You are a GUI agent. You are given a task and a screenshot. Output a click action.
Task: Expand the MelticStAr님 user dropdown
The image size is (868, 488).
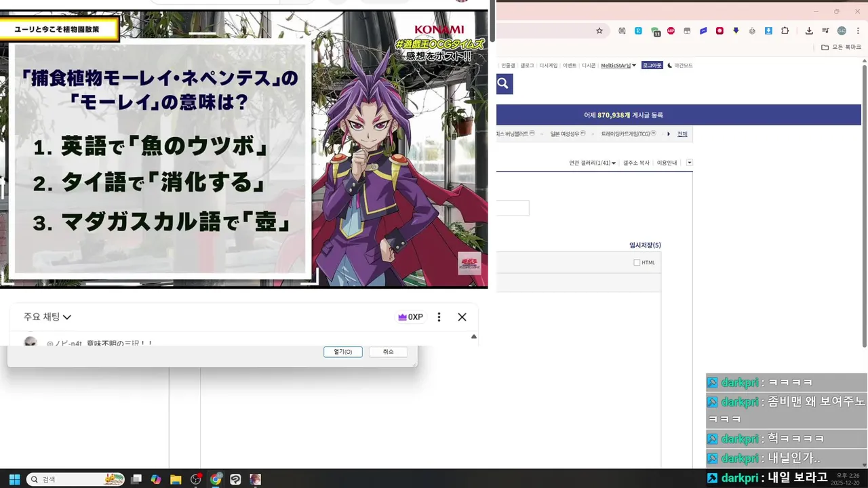(618, 65)
